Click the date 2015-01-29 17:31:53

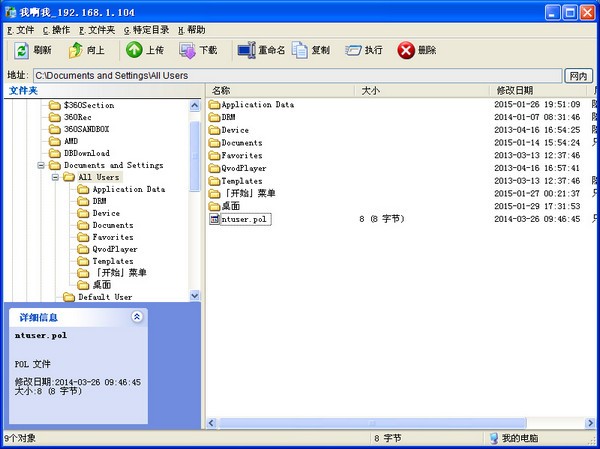(x=537, y=206)
